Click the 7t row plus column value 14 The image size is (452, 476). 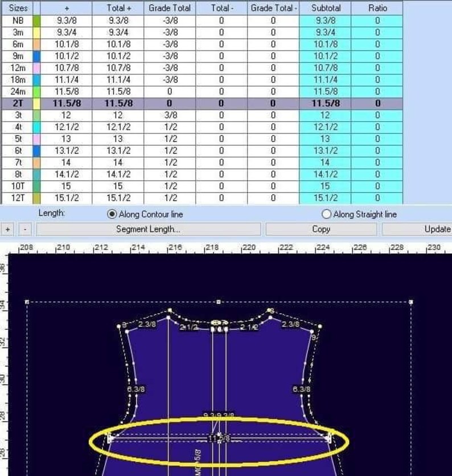point(66,163)
